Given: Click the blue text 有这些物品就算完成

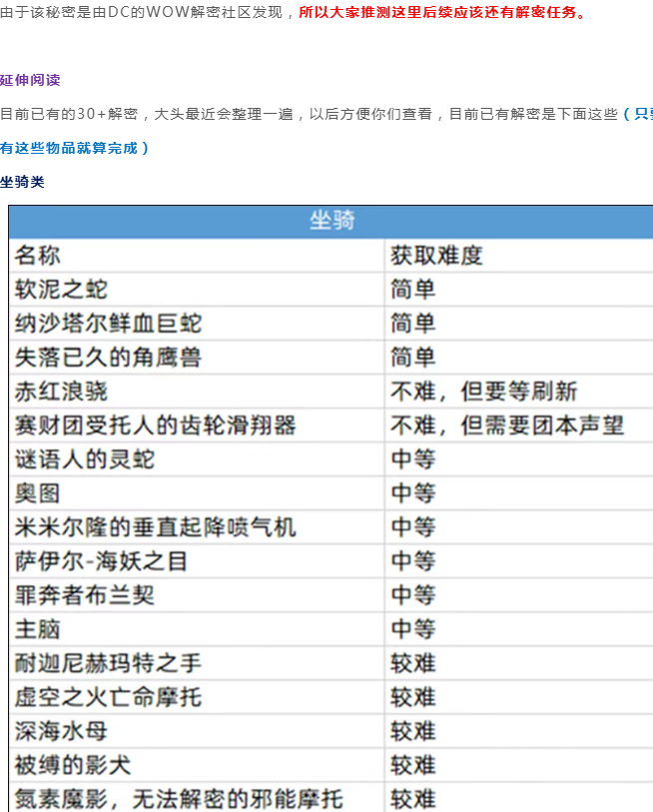Looking at the screenshot, I should coord(74,148).
